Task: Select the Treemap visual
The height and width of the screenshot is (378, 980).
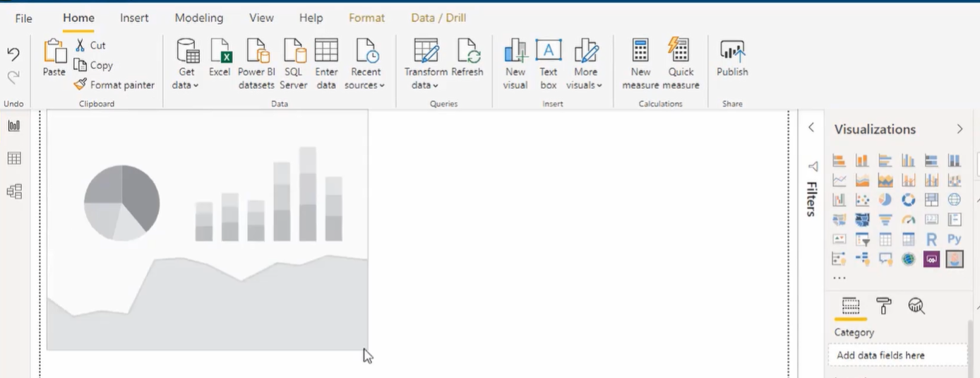Action: (x=931, y=200)
